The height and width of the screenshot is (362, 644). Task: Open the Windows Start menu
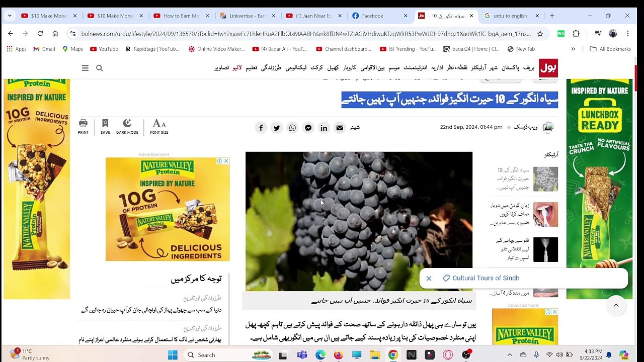pos(173,355)
